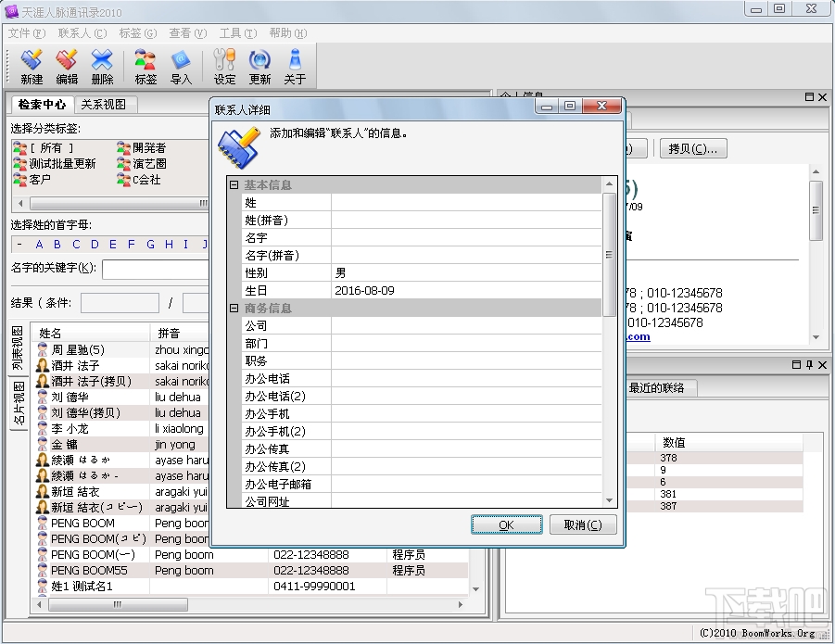Click phone 022-12348888 in PENG BOOM55 row

[x=311, y=571]
